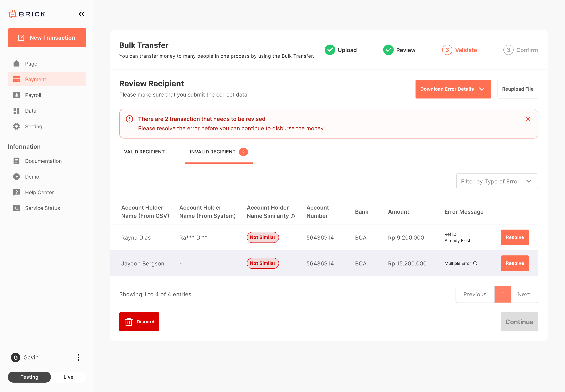This screenshot has width=565, height=392.
Task: Dismiss the red error alert banner
Action: click(x=528, y=119)
